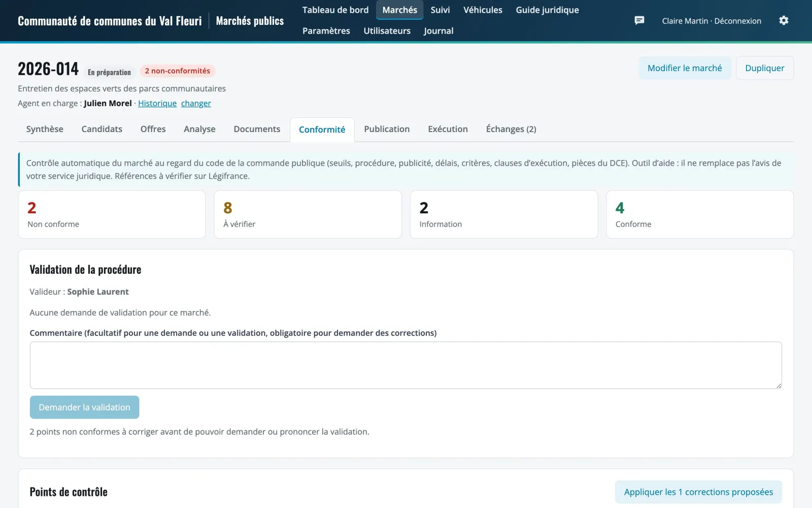Image resolution: width=812 pixels, height=508 pixels.
Task: Click Appliquer les 1 corrections proposées
Action: [x=698, y=492]
